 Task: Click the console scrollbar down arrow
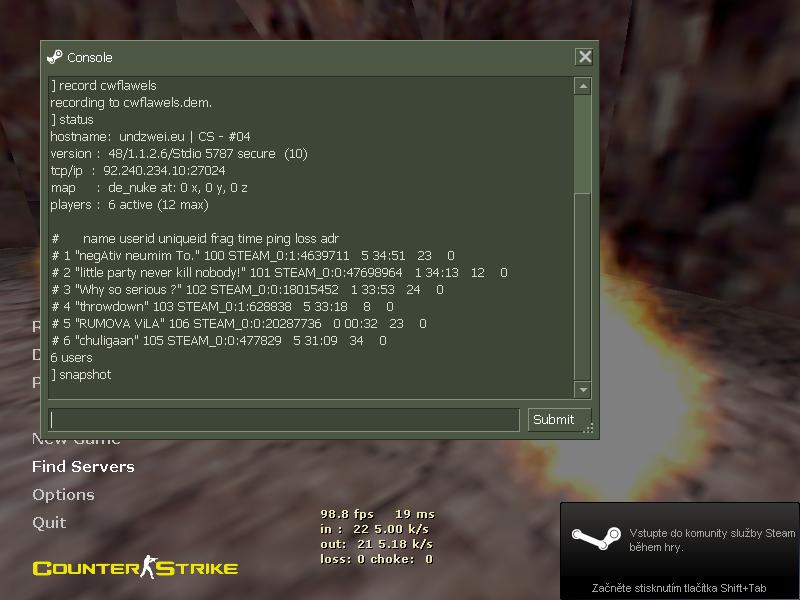pyautogui.click(x=583, y=390)
